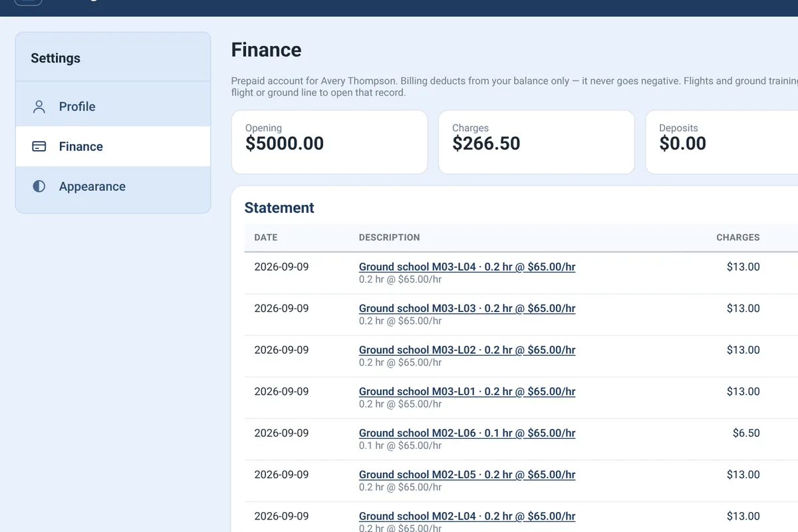This screenshot has height=532, width=798.
Task: Click the Finance card icon
Action: point(39,146)
